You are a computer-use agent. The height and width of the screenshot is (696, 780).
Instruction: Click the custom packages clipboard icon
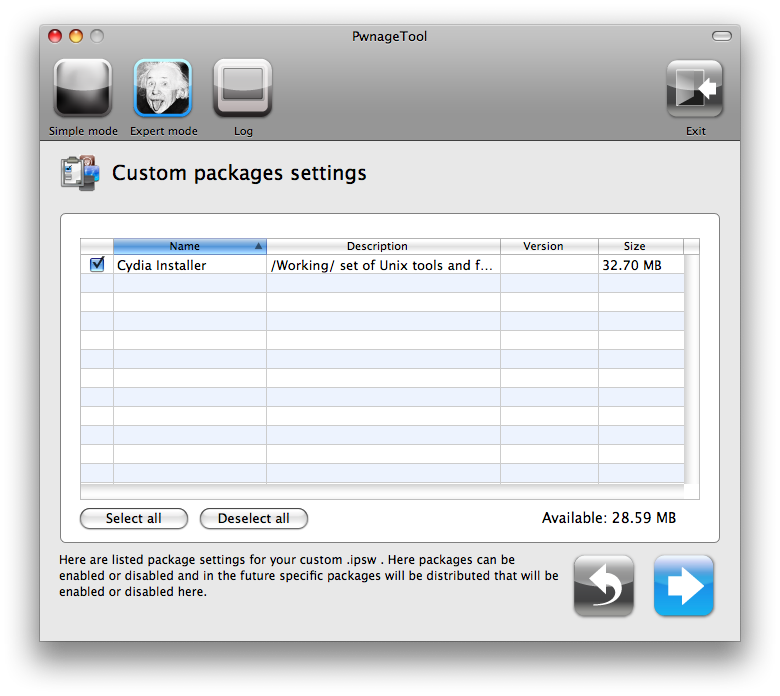coord(80,173)
